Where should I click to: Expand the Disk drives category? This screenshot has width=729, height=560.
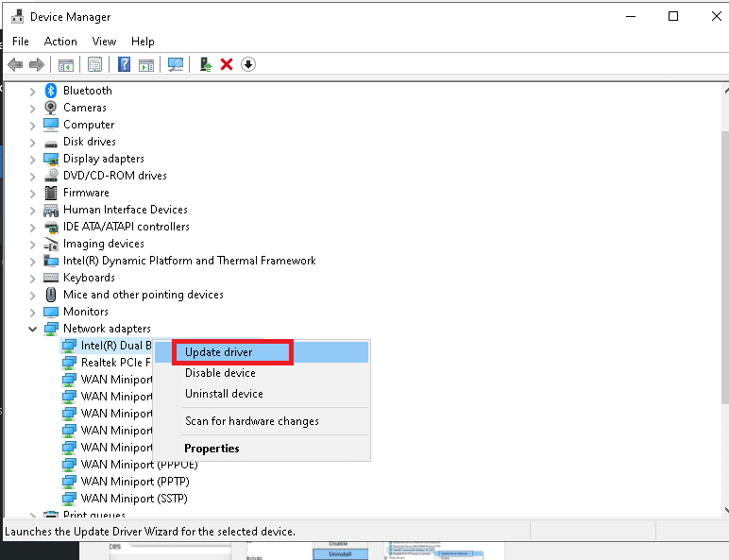click(33, 142)
